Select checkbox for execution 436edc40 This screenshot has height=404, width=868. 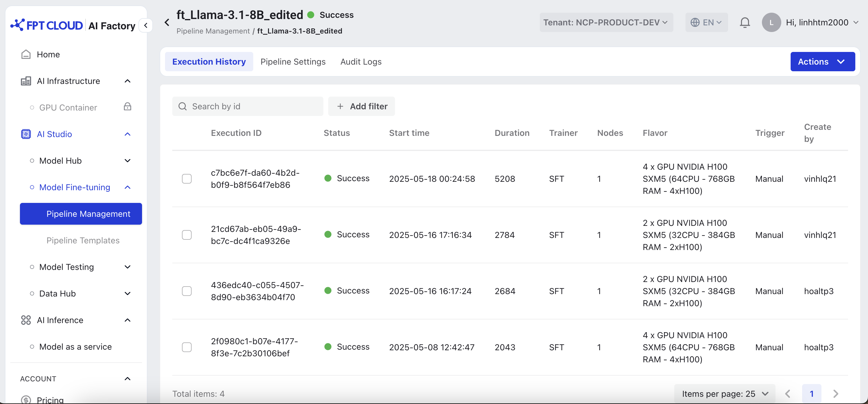click(x=187, y=291)
